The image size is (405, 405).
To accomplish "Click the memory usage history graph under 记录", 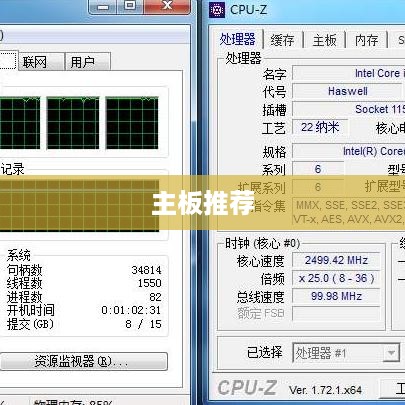I will point(79,206).
